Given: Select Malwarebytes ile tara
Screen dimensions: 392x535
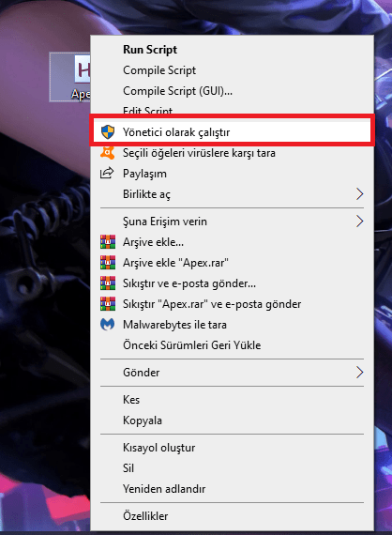Looking at the screenshot, I should (232, 325).
